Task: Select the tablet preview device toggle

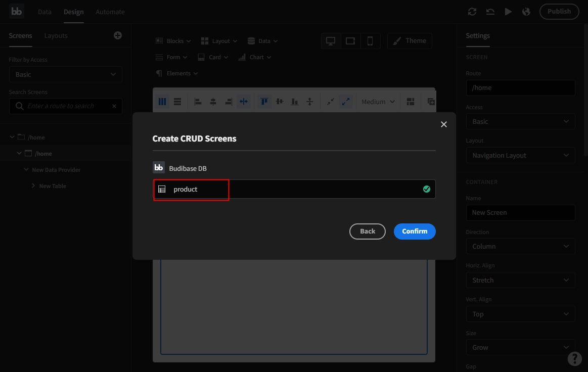Action: pyautogui.click(x=350, y=41)
